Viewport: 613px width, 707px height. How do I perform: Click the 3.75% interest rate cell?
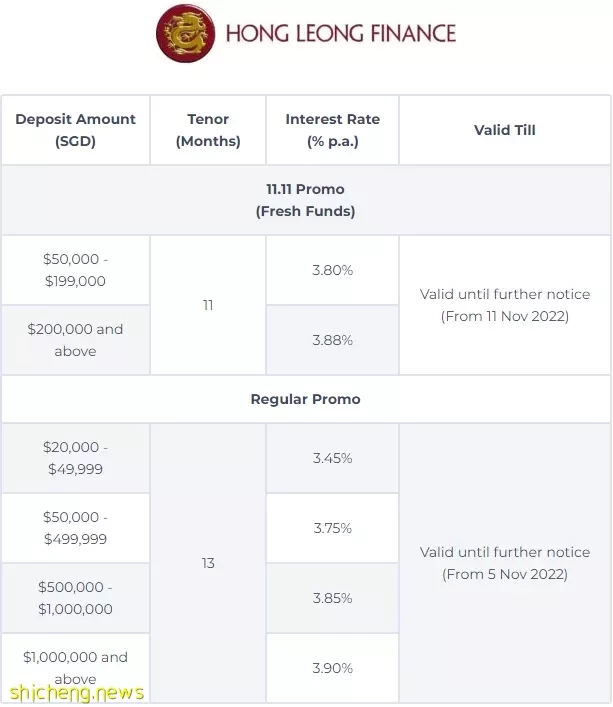pos(333,528)
